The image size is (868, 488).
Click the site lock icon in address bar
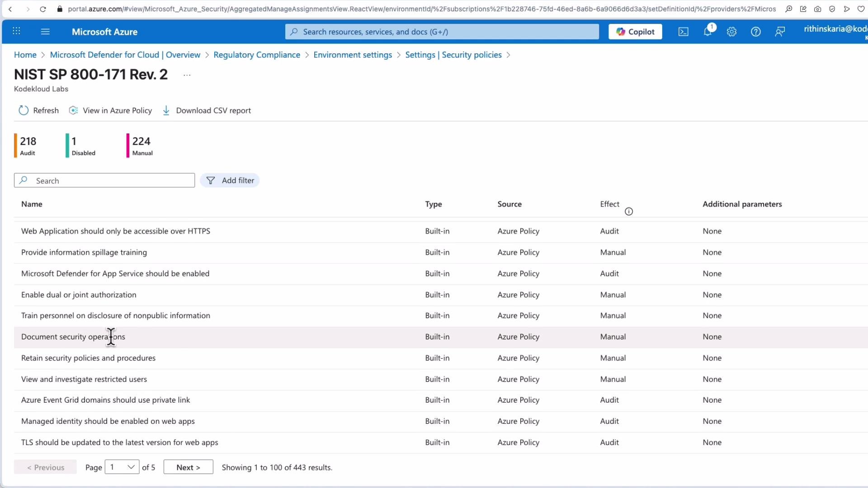(60, 9)
